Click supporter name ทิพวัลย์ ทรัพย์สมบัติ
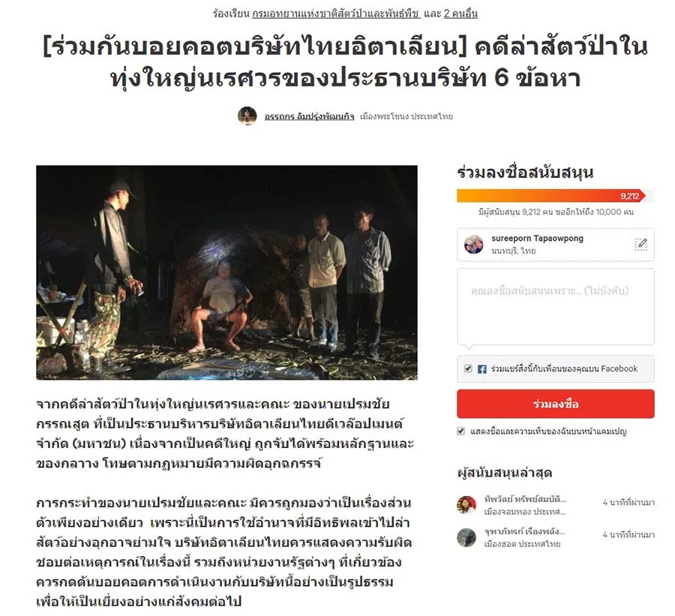This screenshot has width=675, height=616. click(x=525, y=499)
